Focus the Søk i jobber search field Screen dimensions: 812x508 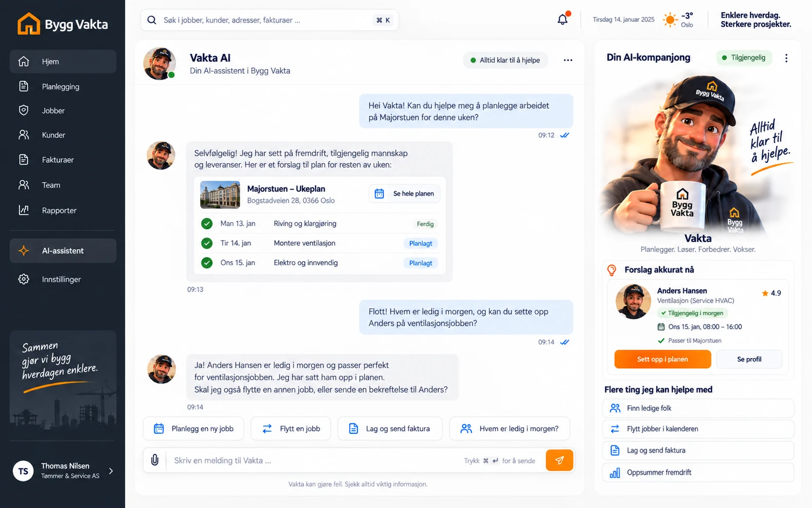(269, 20)
